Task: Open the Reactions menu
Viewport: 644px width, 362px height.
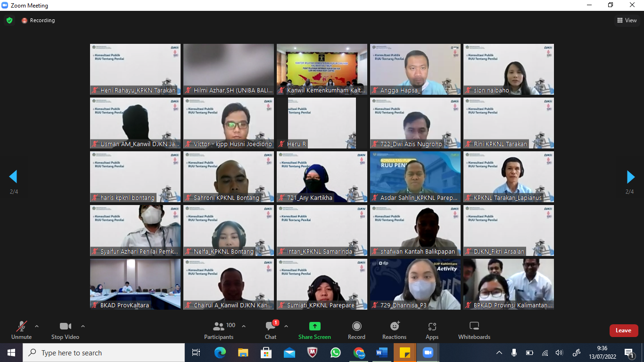Action: [x=394, y=330]
